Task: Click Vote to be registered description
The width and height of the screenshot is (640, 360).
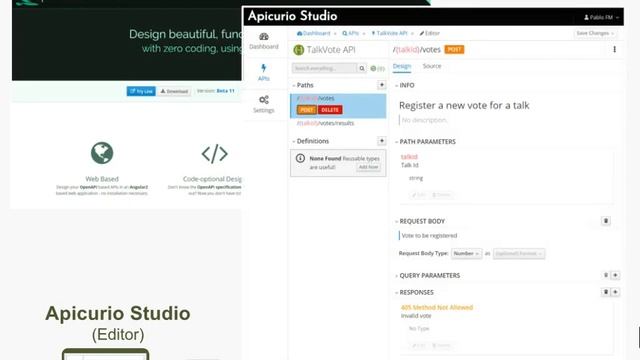Action: tap(429, 236)
